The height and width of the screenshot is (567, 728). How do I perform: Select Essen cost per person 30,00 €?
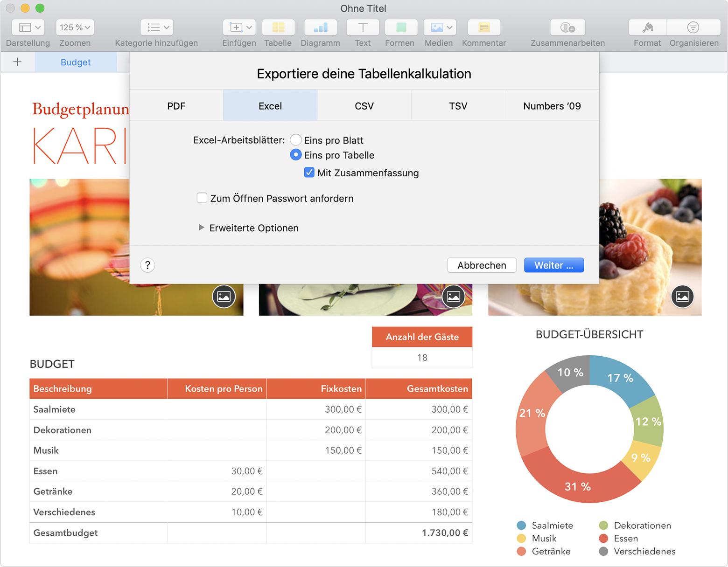(217, 471)
